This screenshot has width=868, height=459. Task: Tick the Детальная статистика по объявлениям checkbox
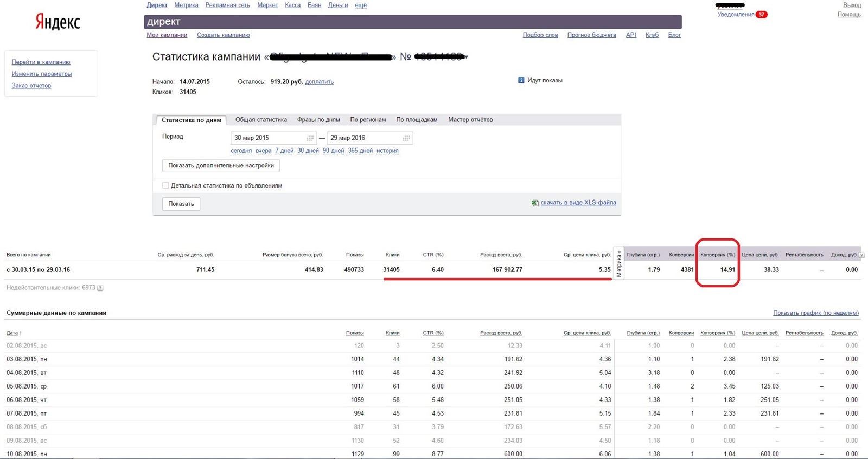click(165, 185)
